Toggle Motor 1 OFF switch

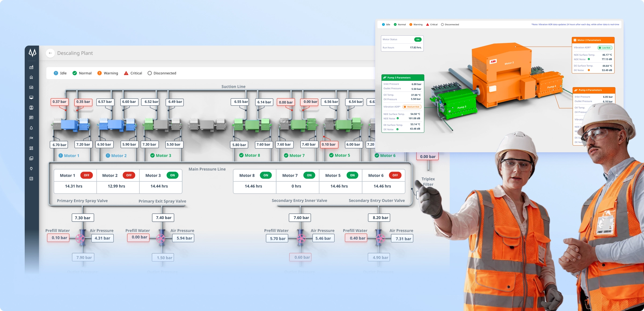pos(86,175)
